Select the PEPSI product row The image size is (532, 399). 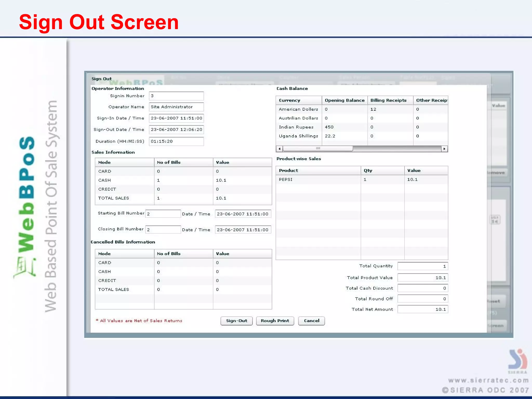(x=362, y=179)
